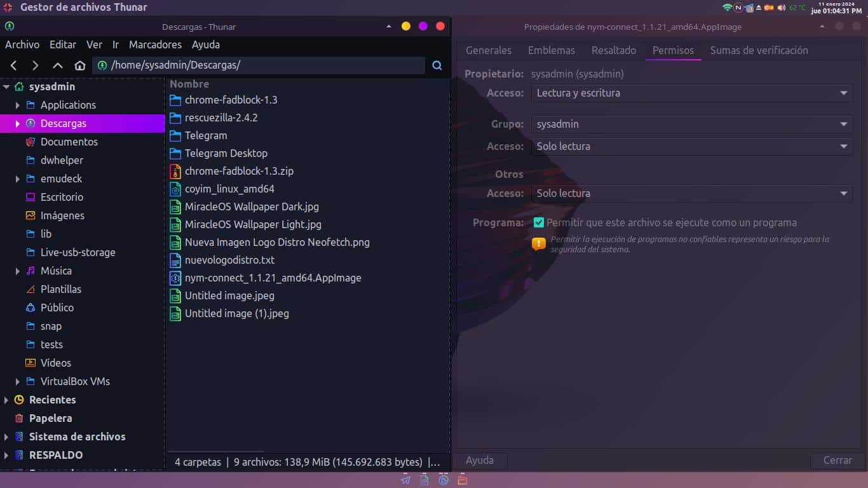Viewport: 868px width, 488px height.
Task: Open the Editar menu
Action: tap(63, 44)
